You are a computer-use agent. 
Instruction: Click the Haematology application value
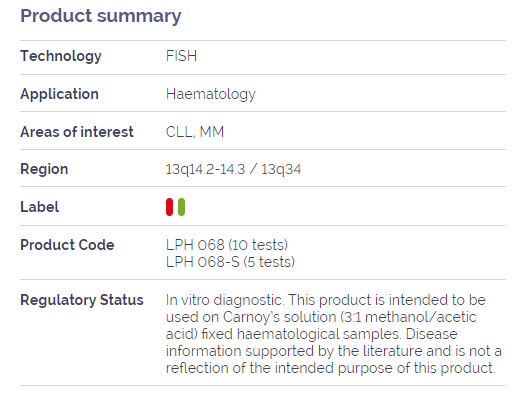[211, 94]
